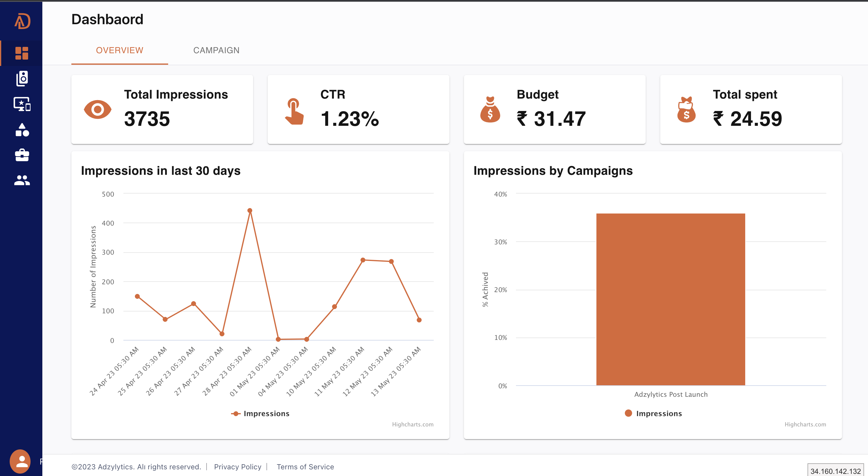Click the profile avatar icon
868x476 pixels.
(20, 461)
